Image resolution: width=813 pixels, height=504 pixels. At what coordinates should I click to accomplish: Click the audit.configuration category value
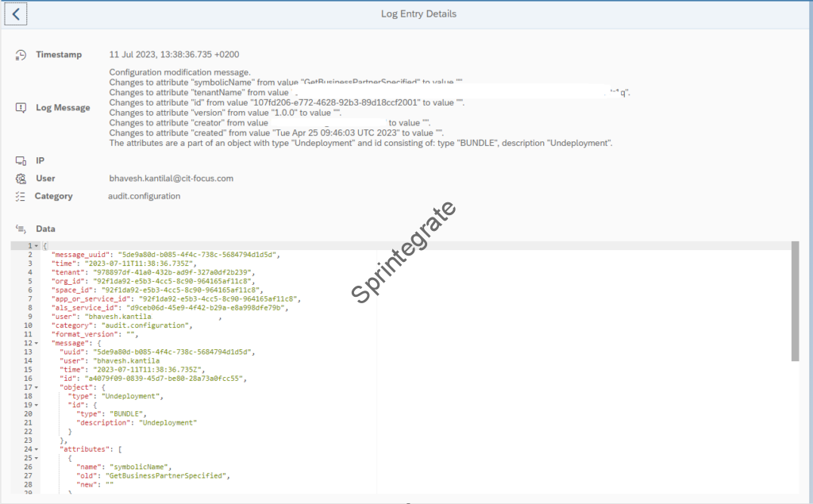144,196
